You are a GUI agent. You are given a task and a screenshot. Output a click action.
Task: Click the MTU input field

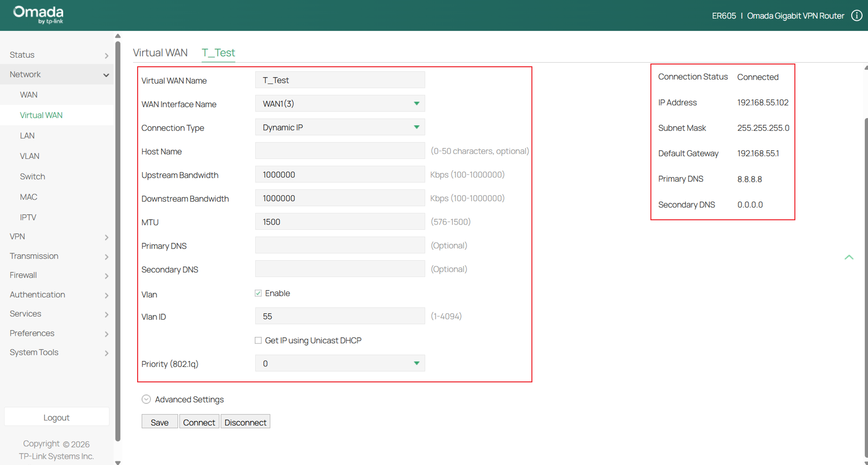[340, 221]
